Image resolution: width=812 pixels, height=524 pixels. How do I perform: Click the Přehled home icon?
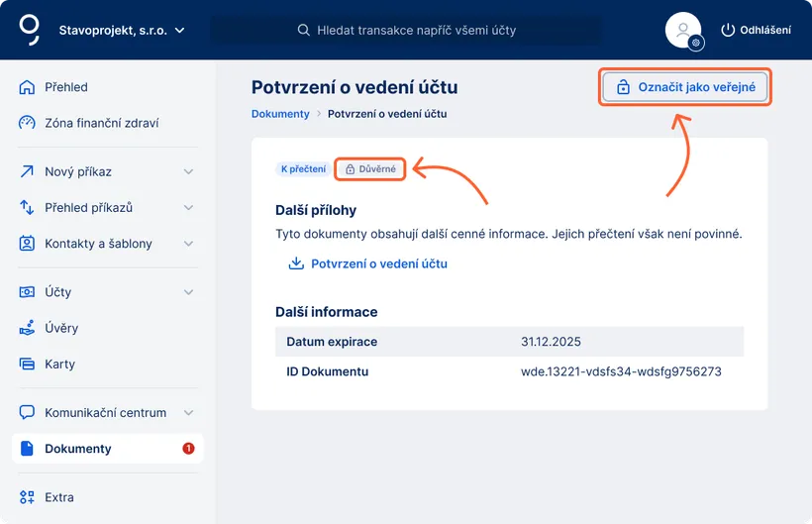tap(27, 87)
